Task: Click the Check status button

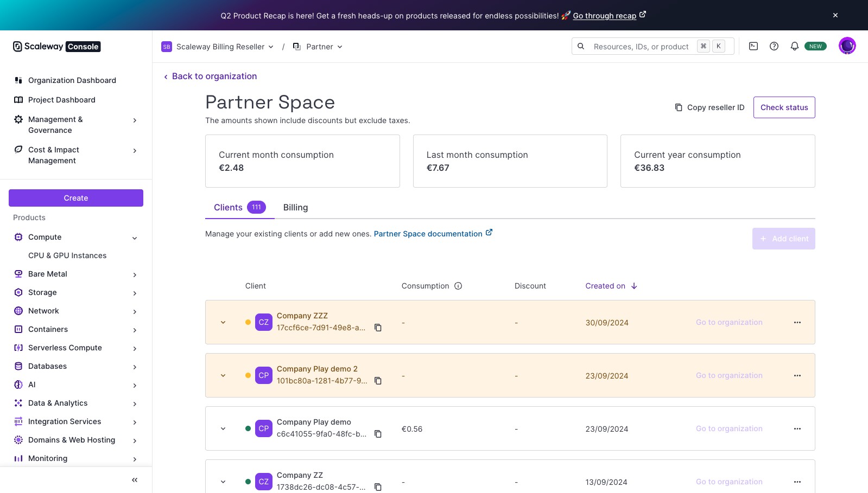Action: point(784,107)
